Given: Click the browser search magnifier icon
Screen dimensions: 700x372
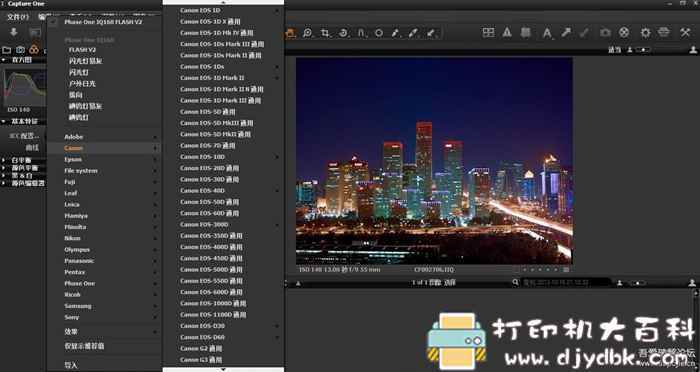Looking at the screenshot, I should point(516,282).
